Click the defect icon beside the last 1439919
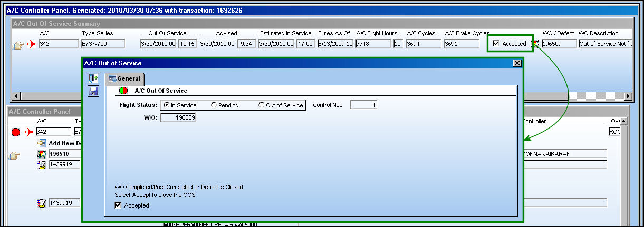This screenshot has height=227, width=644. click(42, 203)
